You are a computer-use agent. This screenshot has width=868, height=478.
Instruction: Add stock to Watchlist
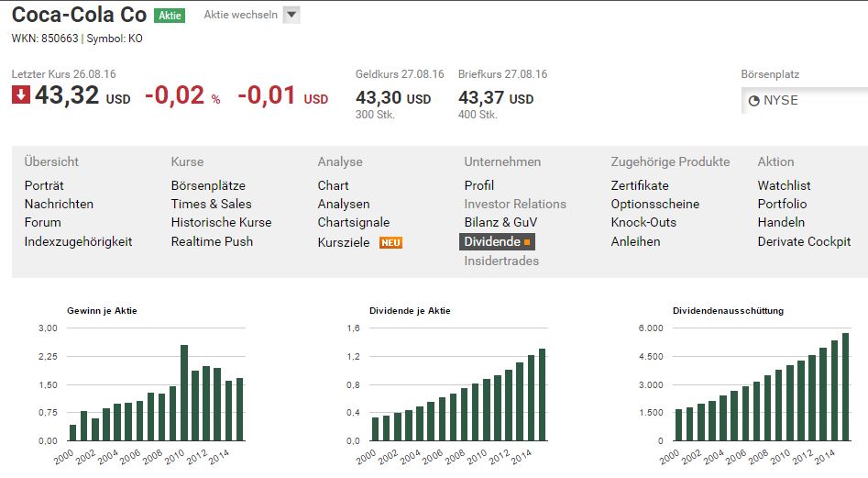click(784, 185)
